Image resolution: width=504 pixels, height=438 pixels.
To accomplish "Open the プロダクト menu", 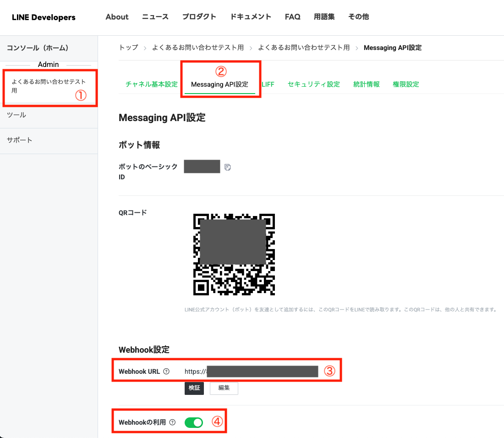I will [x=199, y=17].
